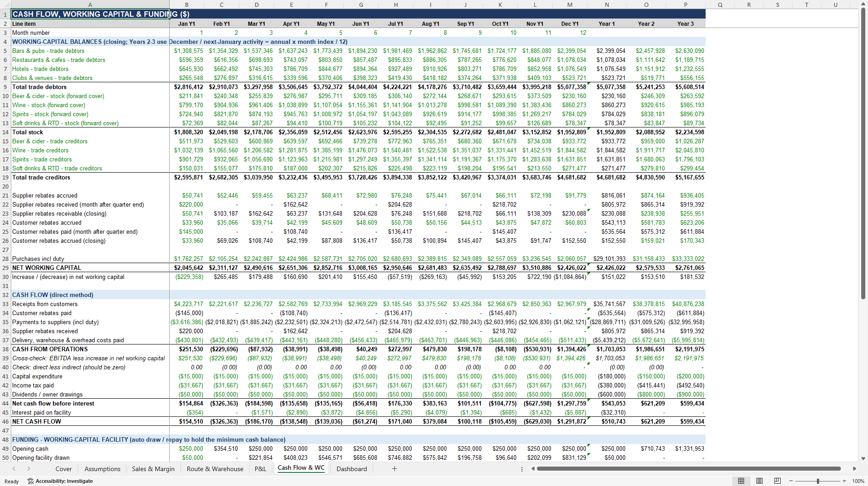Image resolution: width=868 pixels, height=486 pixels.
Task: Zoom in using plus button
Action: [x=844, y=481]
